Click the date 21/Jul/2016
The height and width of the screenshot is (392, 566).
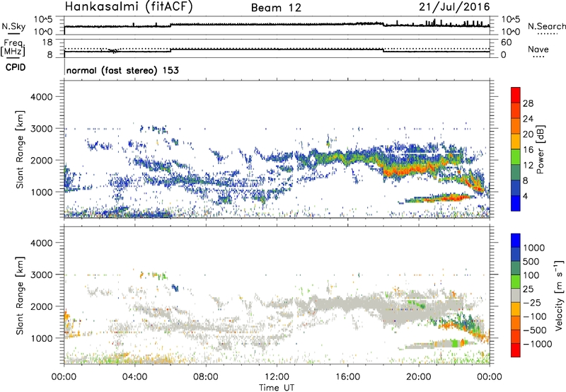click(454, 7)
